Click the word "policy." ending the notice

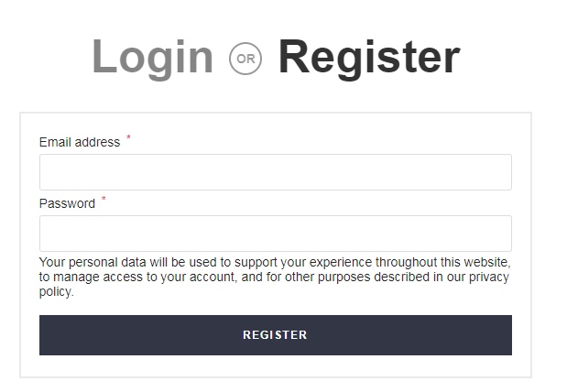point(56,292)
